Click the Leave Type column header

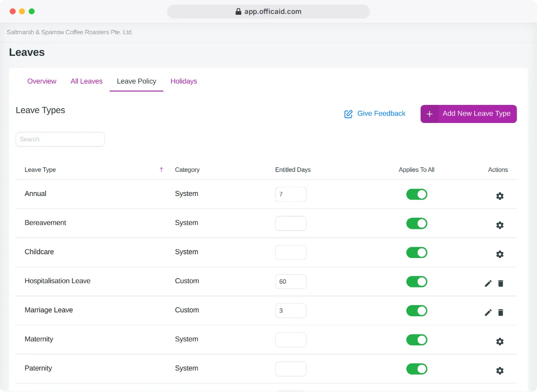(x=40, y=170)
